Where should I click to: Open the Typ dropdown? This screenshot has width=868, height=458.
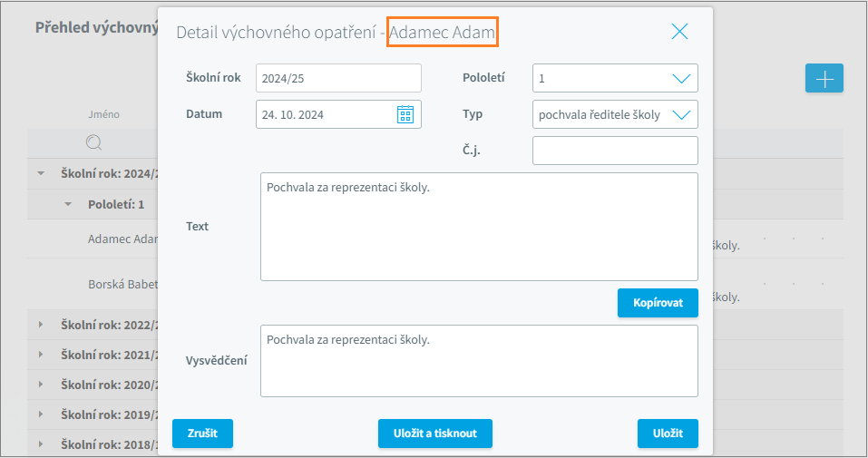pyautogui.click(x=681, y=115)
